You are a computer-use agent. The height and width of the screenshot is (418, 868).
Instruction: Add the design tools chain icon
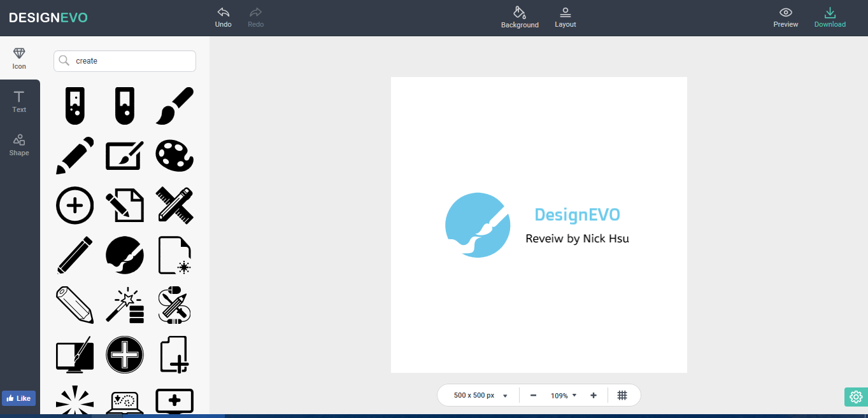click(x=174, y=305)
